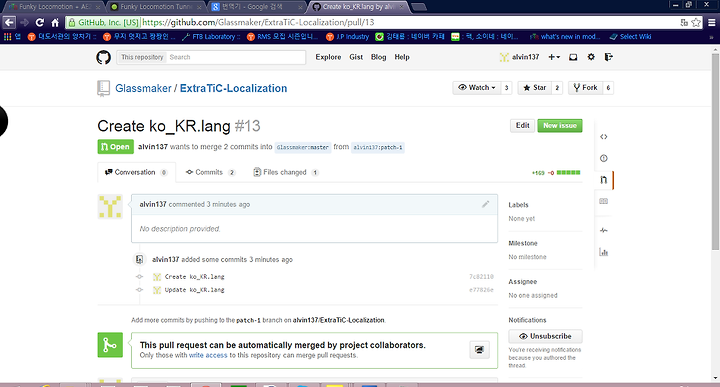Click the green diffstat bar
This screenshot has height=387, width=720.
[568, 173]
